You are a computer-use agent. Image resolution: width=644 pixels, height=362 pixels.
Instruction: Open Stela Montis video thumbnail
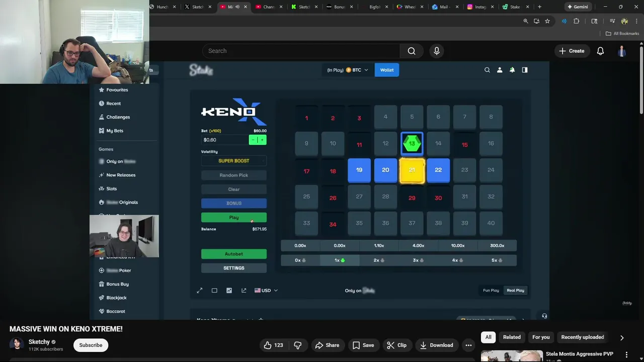(x=512, y=356)
